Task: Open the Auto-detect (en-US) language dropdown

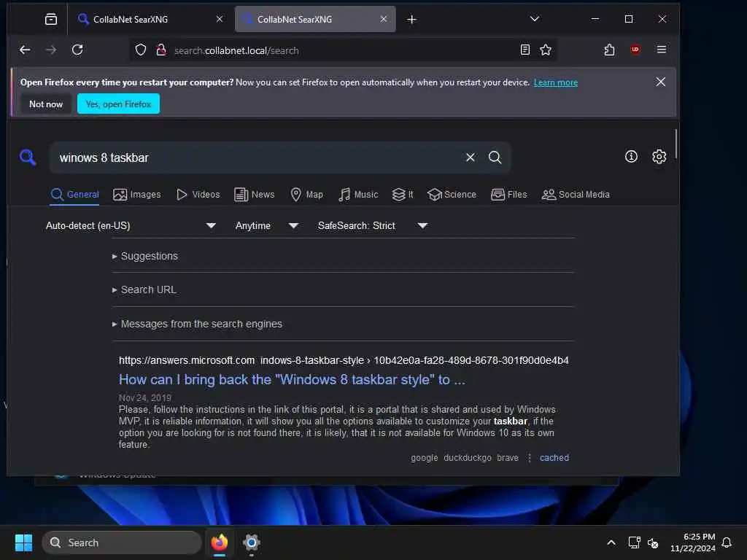Action: [x=131, y=226]
